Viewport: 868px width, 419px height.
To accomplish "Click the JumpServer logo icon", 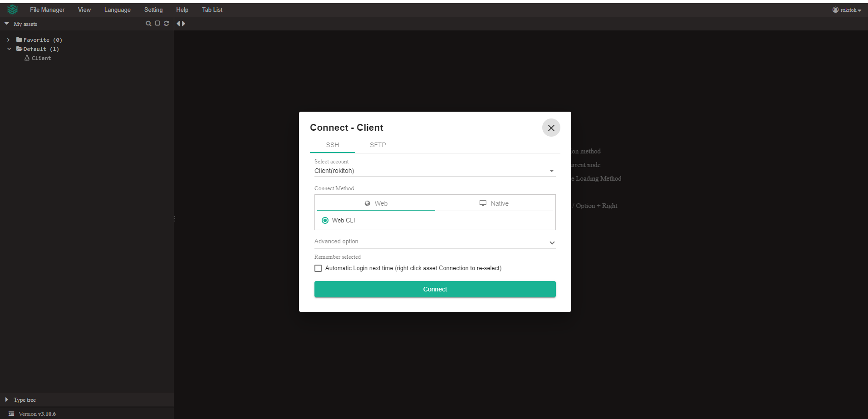I will point(12,10).
